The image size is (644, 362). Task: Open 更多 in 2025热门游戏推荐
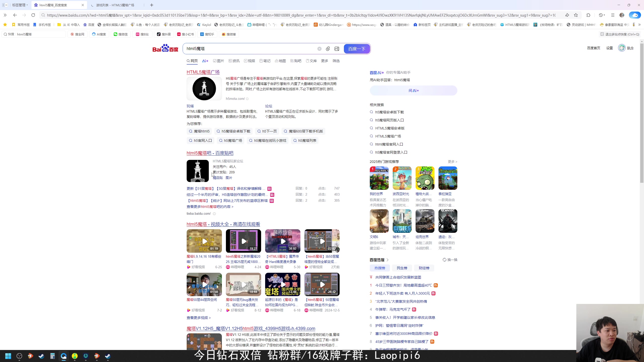tap(453, 162)
